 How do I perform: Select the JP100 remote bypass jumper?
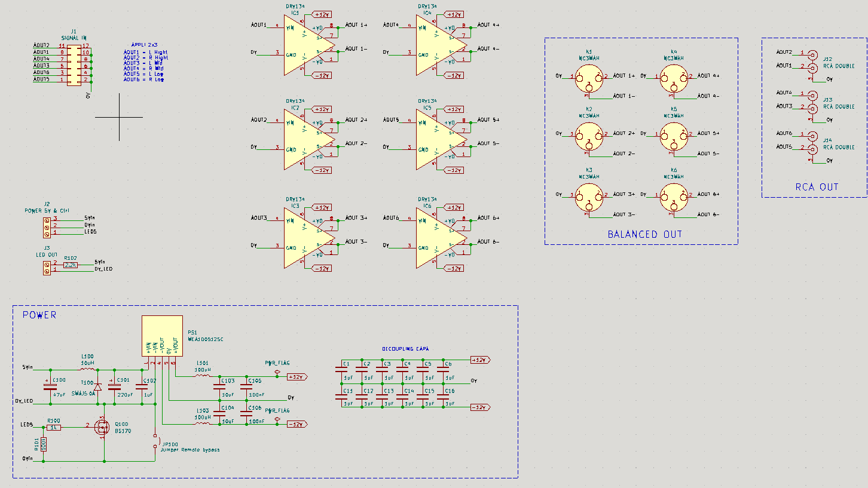pos(155,440)
